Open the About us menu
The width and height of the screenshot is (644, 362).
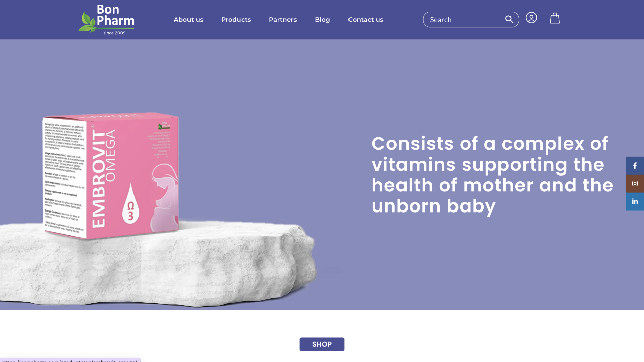(x=189, y=20)
